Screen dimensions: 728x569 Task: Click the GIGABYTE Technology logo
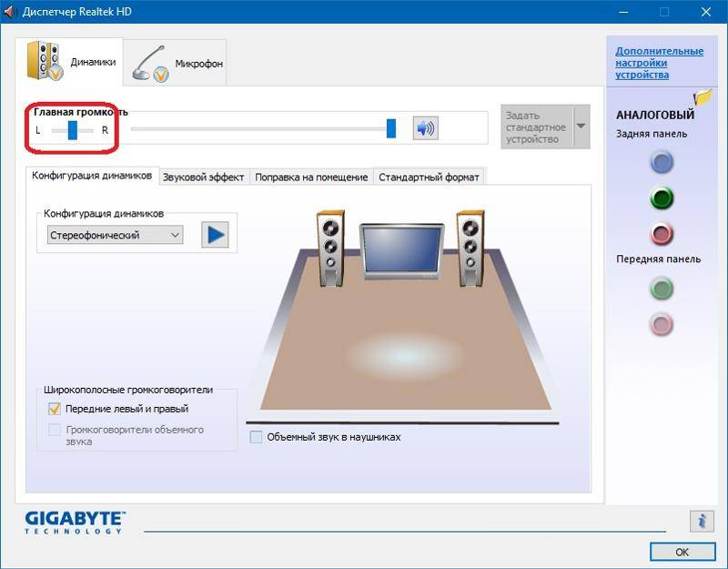point(75,523)
